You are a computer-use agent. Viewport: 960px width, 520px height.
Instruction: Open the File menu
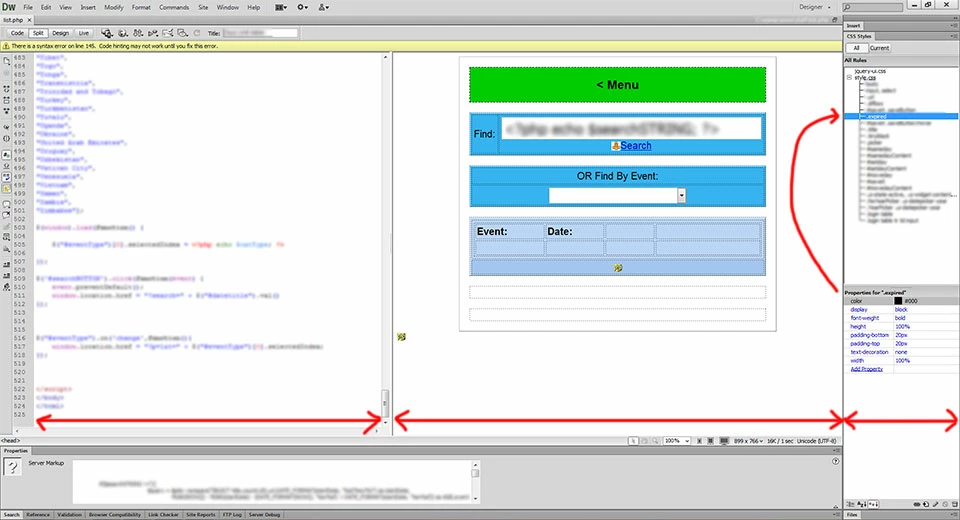pyautogui.click(x=28, y=7)
